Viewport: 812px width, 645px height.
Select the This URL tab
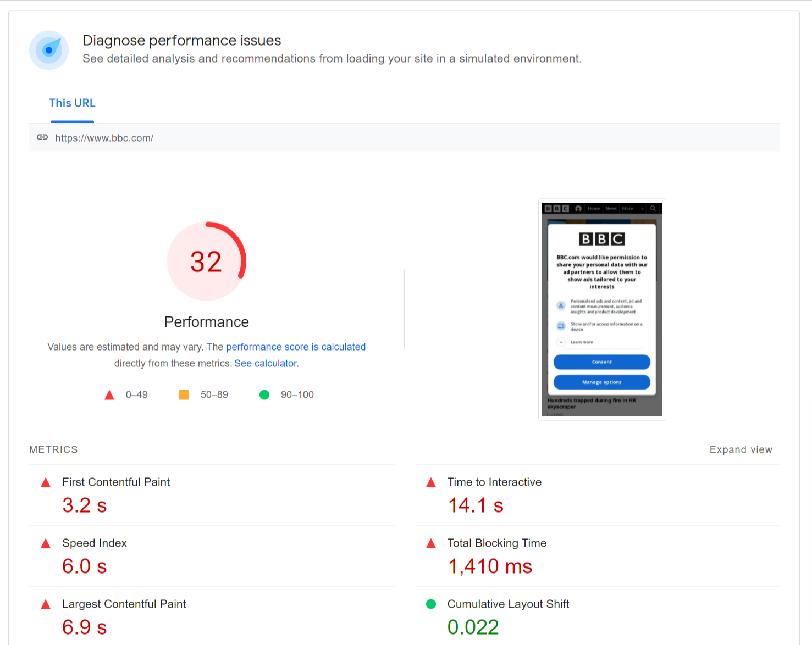72,103
